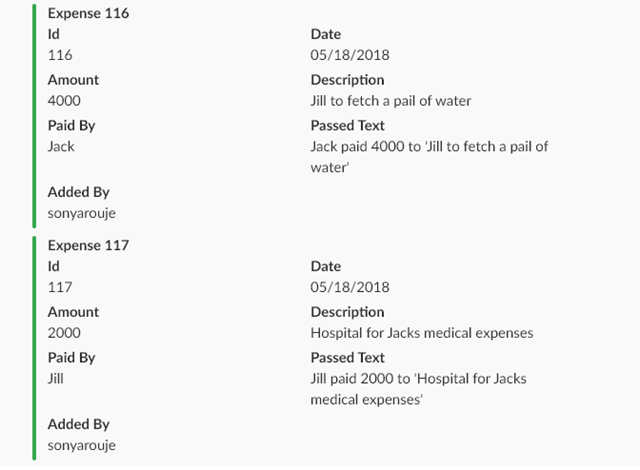
Task: Click the "Description" label in Expense 117
Action: point(347,312)
